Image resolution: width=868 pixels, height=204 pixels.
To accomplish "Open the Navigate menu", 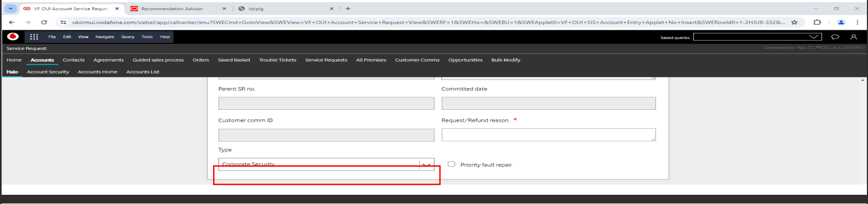I will point(105,37).
